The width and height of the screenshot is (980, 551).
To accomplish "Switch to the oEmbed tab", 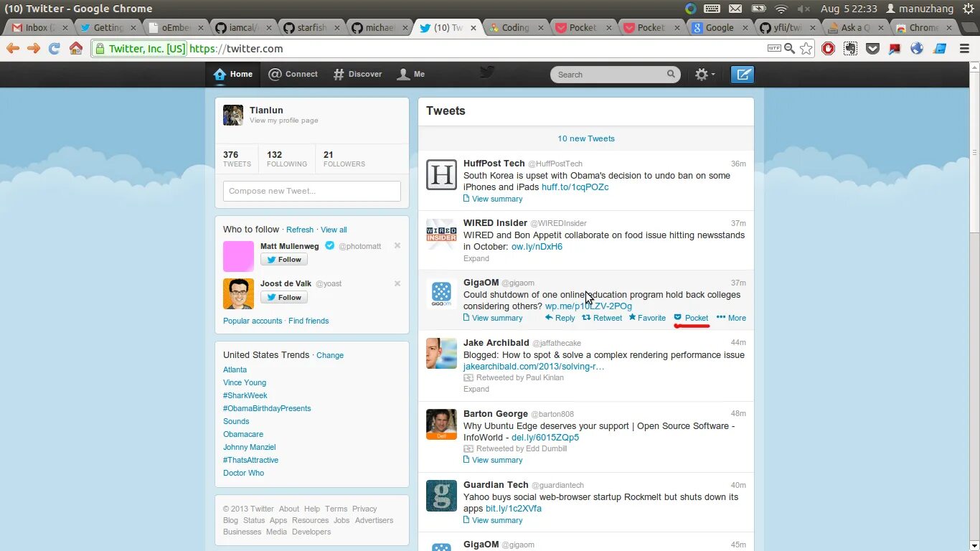I will point(175,28).
